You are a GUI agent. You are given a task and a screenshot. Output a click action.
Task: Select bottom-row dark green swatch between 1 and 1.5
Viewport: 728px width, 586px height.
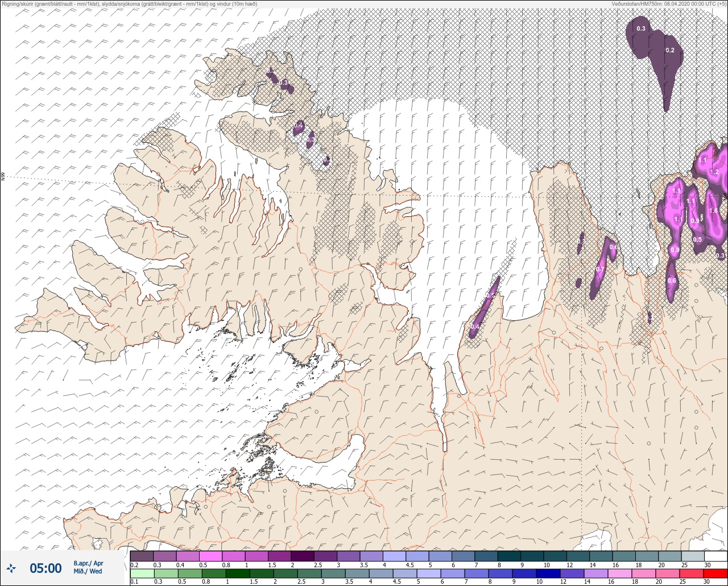(x=237, y=573)
